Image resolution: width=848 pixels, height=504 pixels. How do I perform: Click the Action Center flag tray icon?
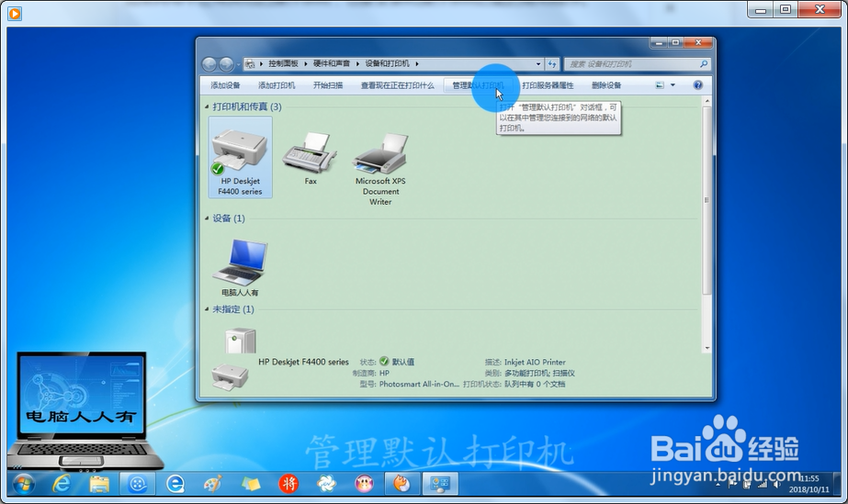coord(733,484)
